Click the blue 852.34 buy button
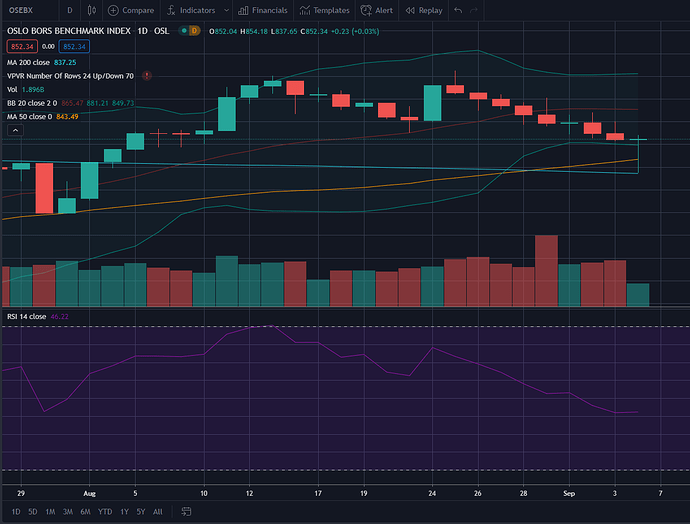Viewport: 690px width, 524px height. click(73, 46)
